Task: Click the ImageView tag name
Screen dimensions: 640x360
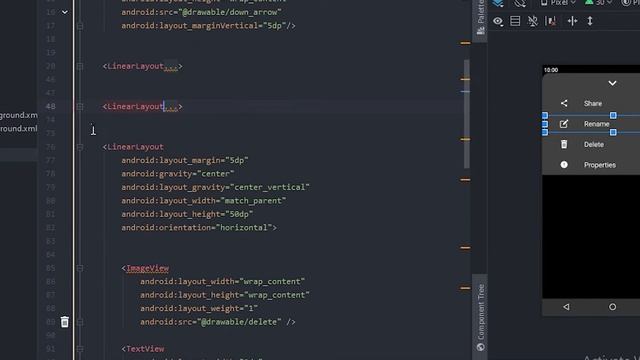Action: tap(148, 268)
